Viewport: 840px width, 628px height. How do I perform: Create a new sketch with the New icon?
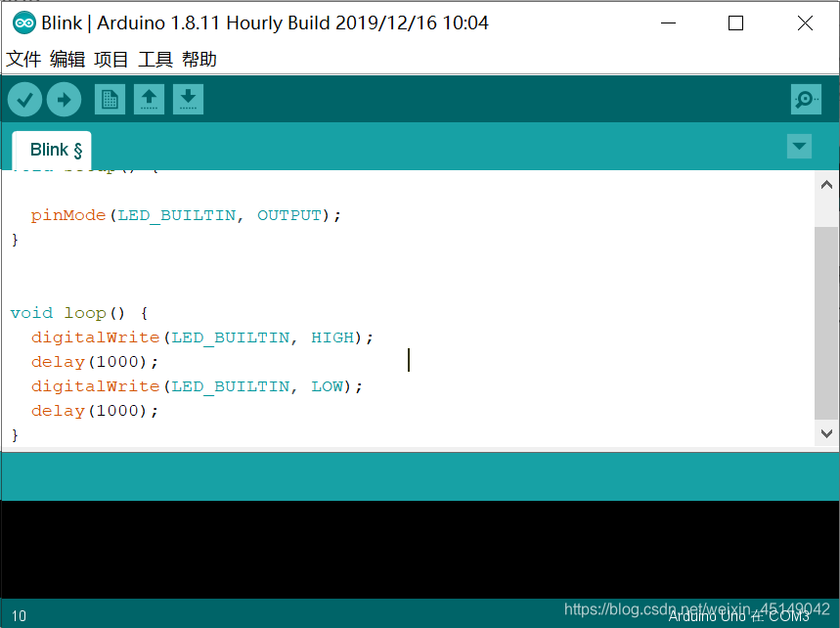tap(110, 100)
